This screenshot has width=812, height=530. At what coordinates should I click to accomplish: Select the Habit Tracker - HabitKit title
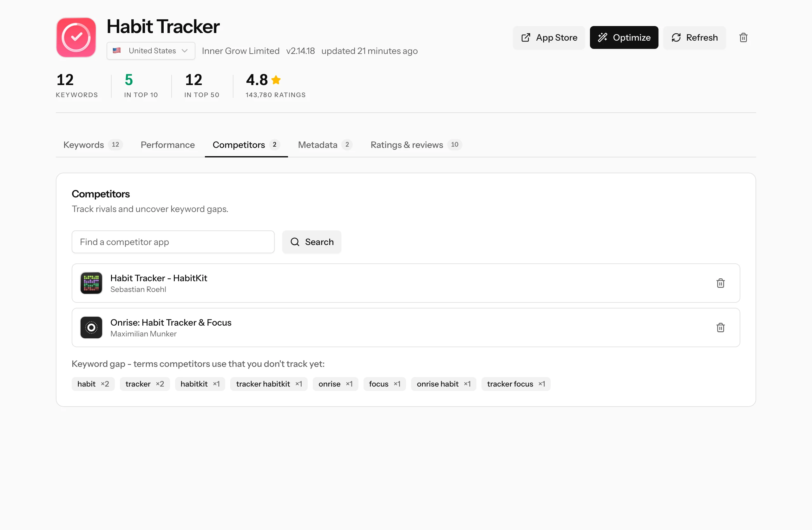pos(159,278)
